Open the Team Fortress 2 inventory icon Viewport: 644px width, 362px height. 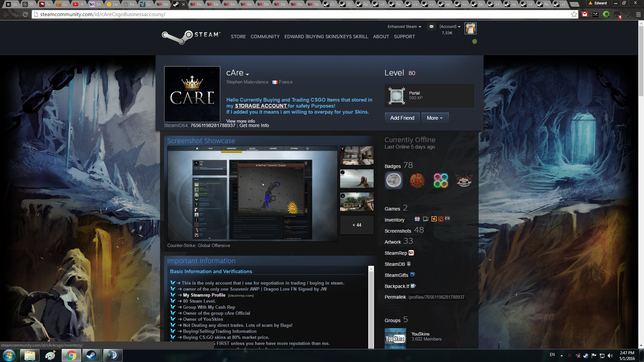click(434, 219)
